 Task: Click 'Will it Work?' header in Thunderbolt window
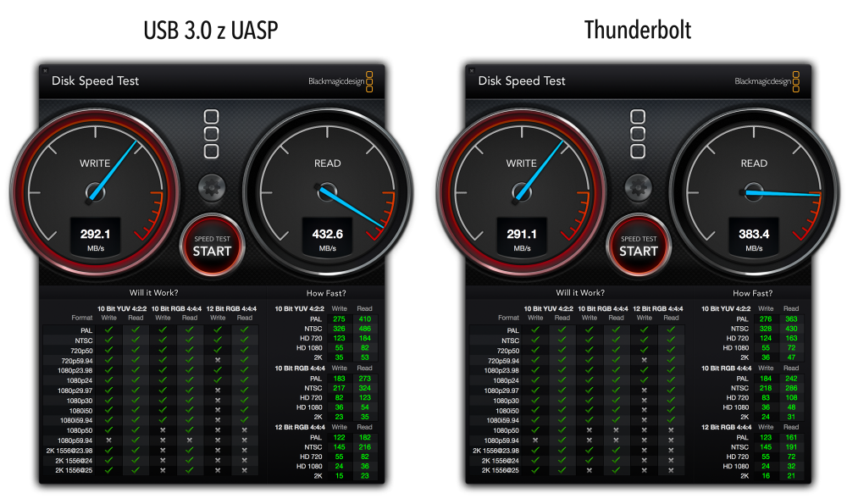(580, 293)
